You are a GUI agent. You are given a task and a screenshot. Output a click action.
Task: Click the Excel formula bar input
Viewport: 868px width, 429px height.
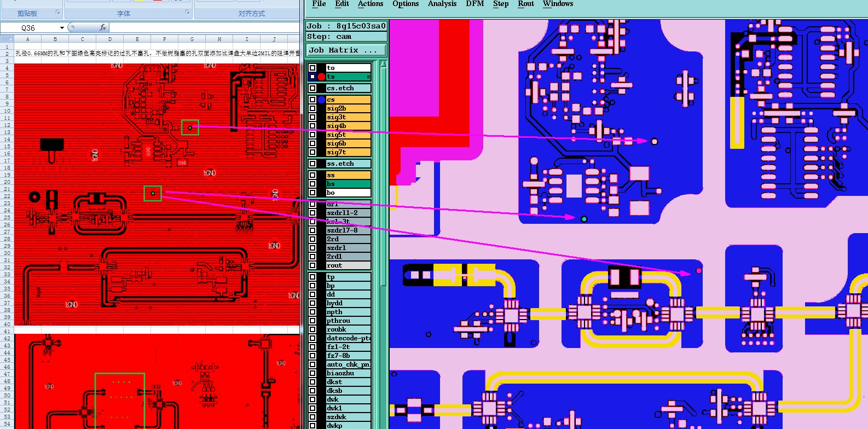205,27
